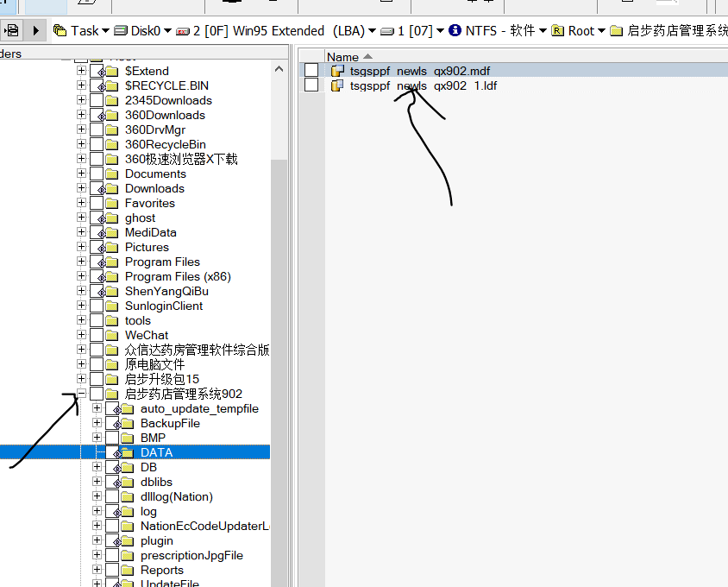Screen dimensions: 728x587
Task: Select the Reports folder in the tree
Action: pyautogui.click(x=161, y=570)
